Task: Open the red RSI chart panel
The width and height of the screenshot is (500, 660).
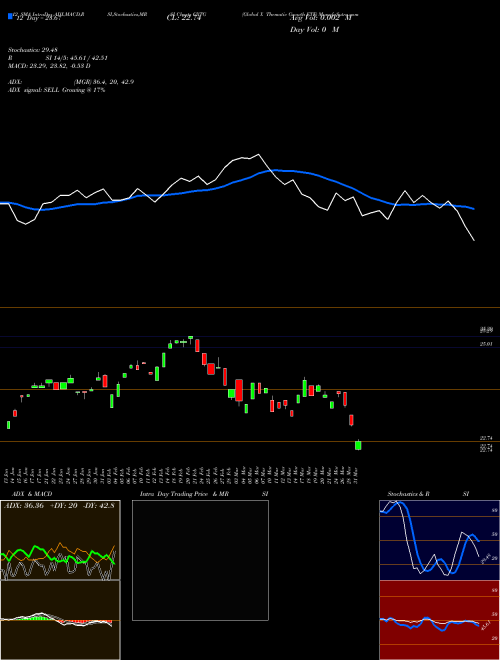Action: coord(439,620)
